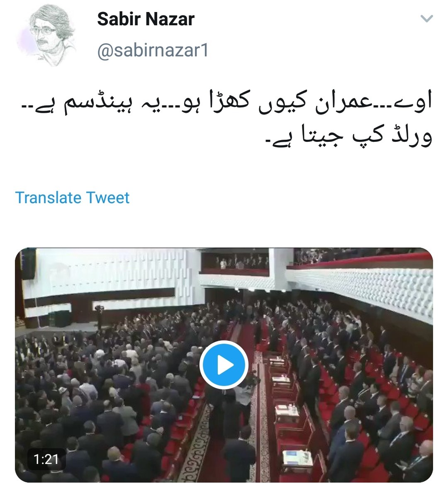448x488 pixels.
Task: Play the embedded video
Action: [x=224, y=364]
